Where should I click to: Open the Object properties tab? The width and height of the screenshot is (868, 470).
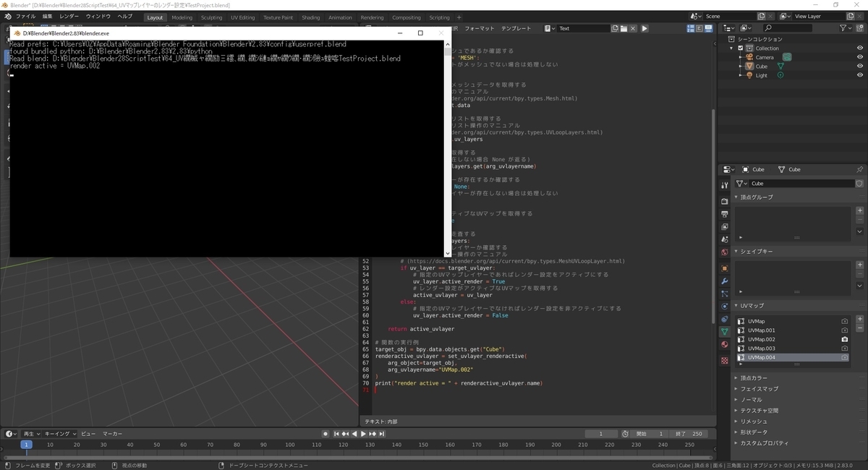[x=725, y=268]
